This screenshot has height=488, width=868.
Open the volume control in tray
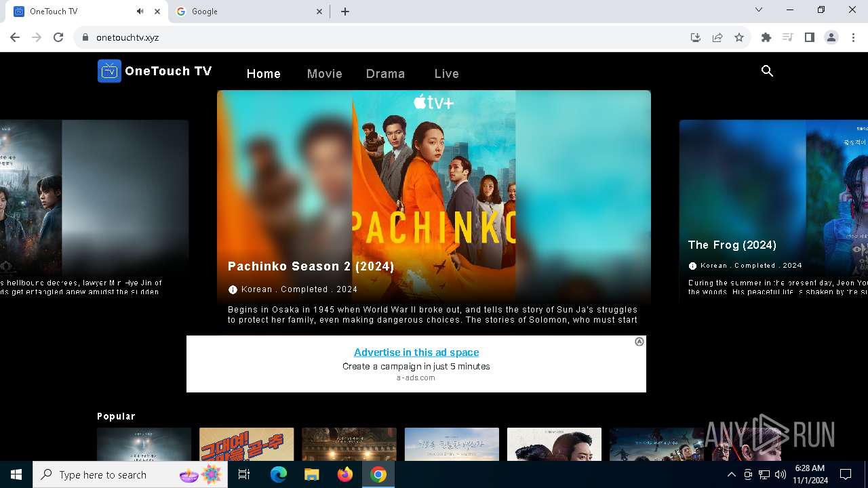pos(781,474)
